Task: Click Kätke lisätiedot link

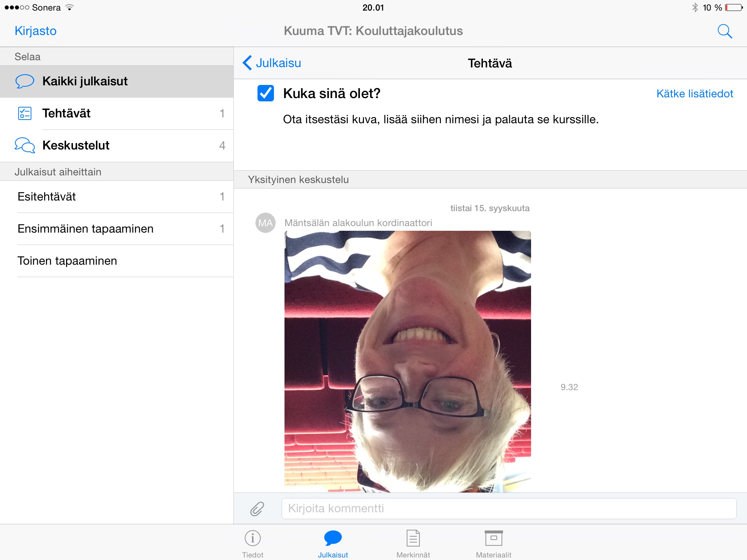Action: pyautogui.click(x=694, y=94)
